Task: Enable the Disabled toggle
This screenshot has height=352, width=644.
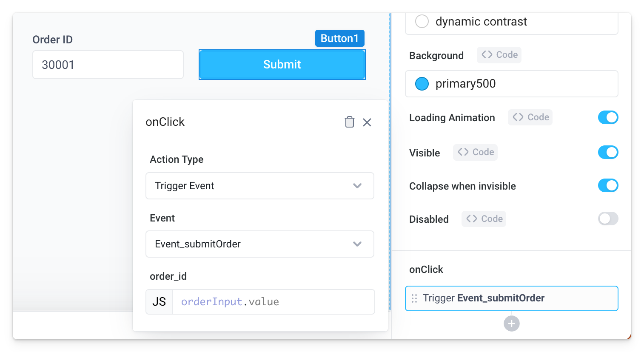Action: coord(608,219)
